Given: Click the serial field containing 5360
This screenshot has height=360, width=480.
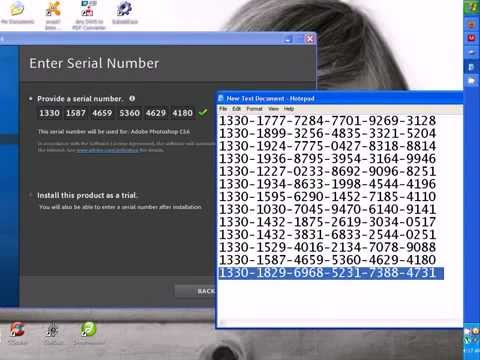Looking at the screenshot, I should pos(129,113).
